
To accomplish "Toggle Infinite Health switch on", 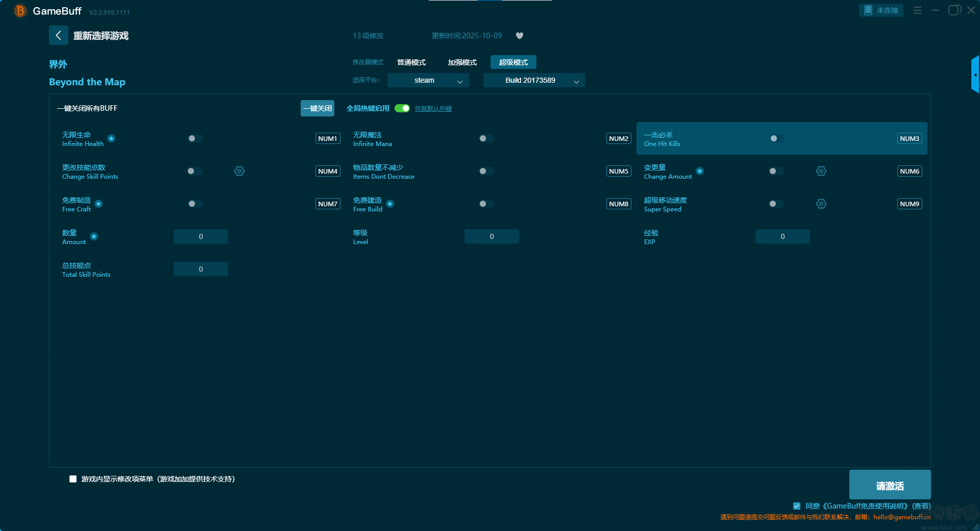I will point(195,138).
